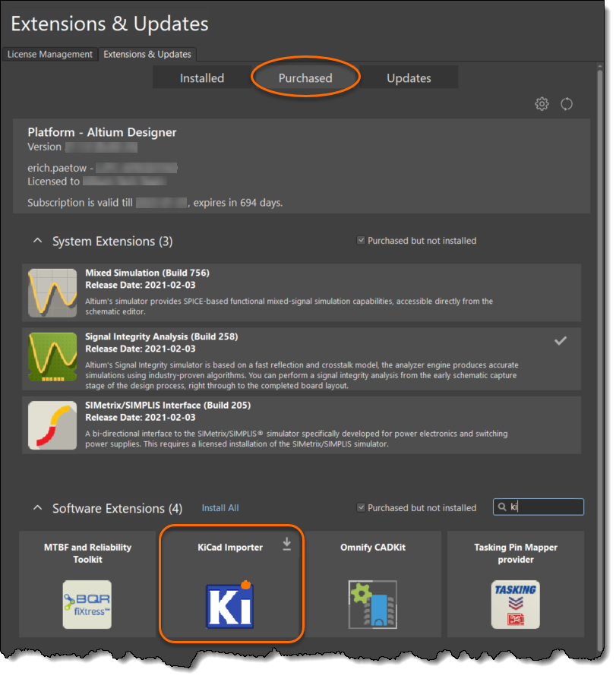The height and width of the screenshot is (682, 616).
Task: Click the 'Omnify CADKit' label
Action: pyautogui.click(x=373, y=547)
